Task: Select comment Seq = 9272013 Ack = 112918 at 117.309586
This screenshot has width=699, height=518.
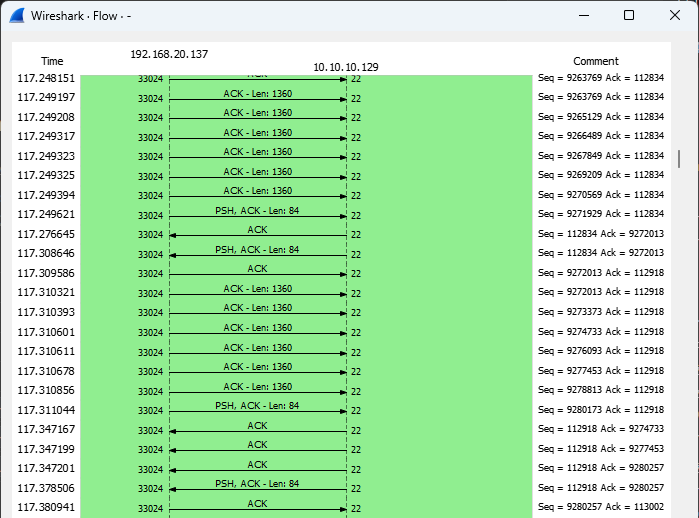Action: coord(600,273)
